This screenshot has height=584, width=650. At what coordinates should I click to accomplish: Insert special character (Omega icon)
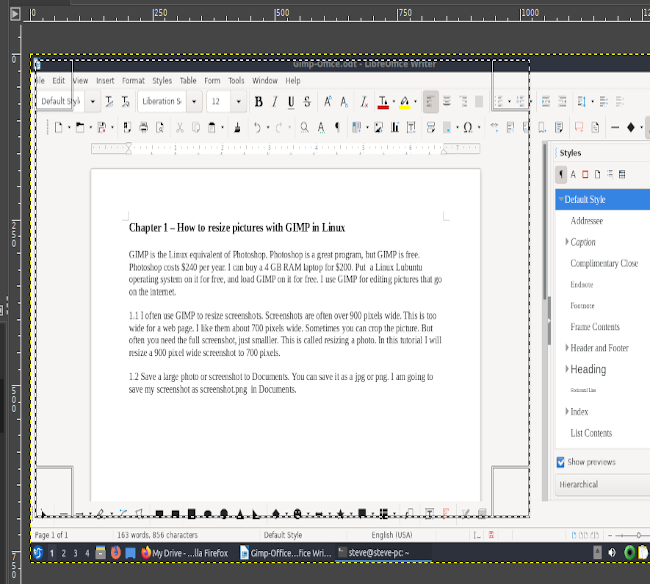tap(467, 128)
